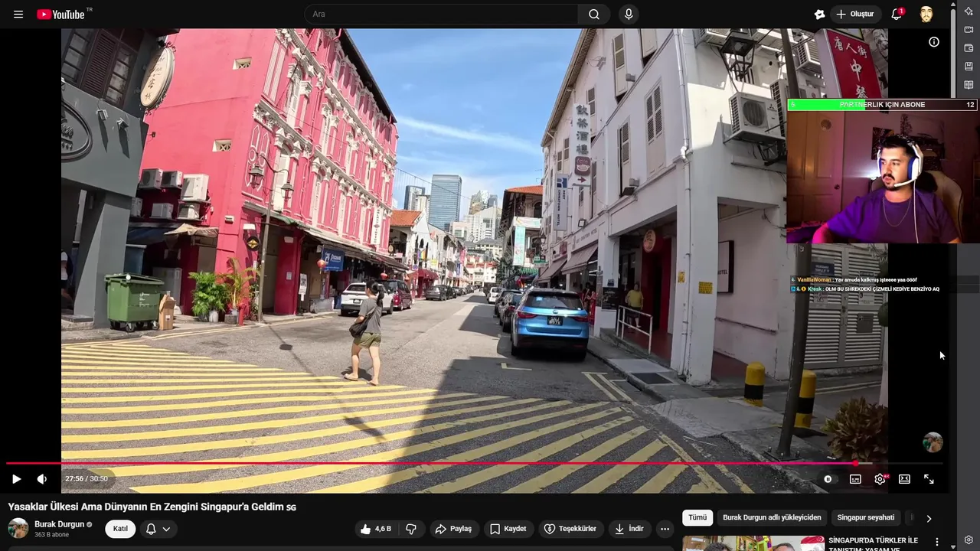The height and width of the screenshot is (551, 980).
Task: Click channel watermark avatar in video corner
Action: (933, 442)
